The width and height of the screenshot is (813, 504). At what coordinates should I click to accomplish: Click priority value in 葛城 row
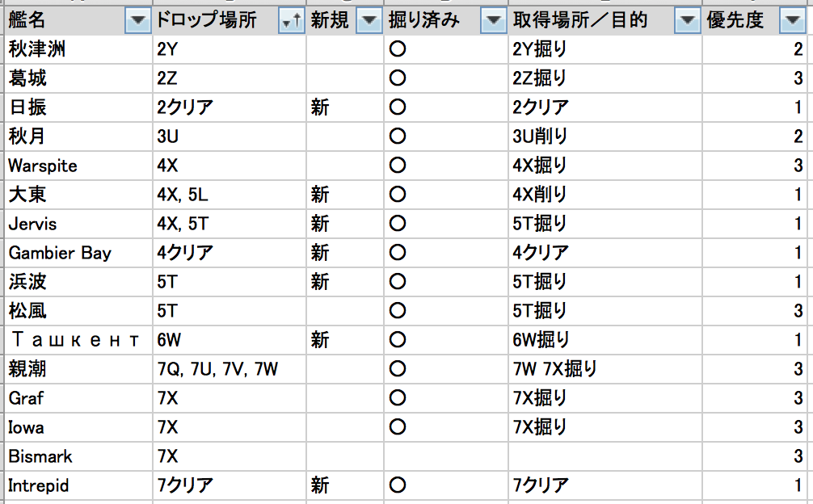798,78
